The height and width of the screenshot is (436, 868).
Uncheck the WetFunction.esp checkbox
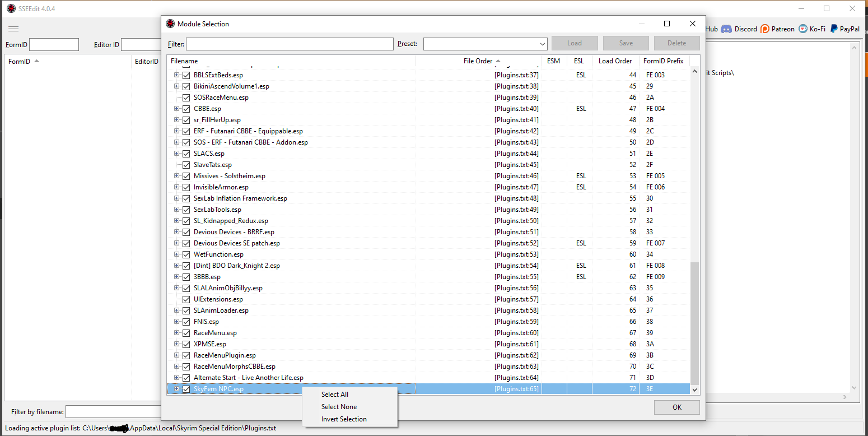(x=186, y=254)
